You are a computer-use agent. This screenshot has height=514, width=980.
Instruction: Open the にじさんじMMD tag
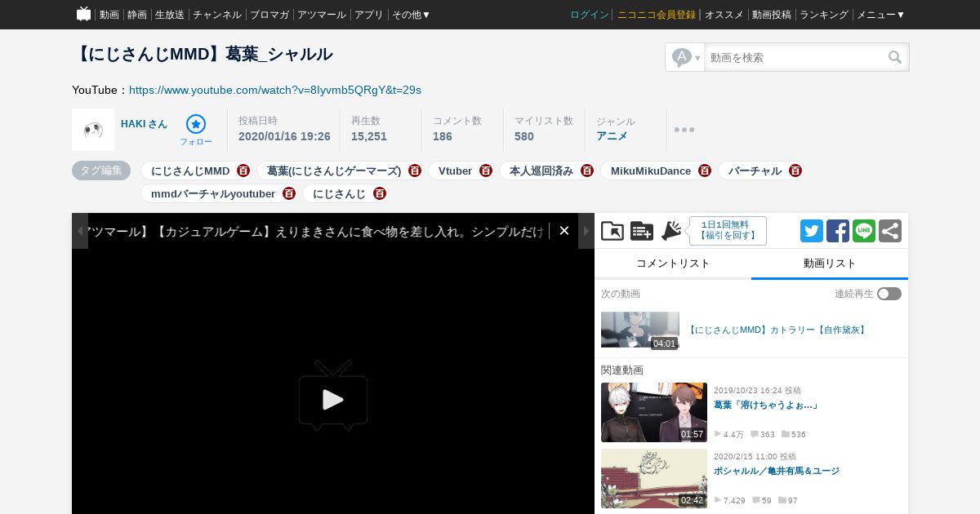point(190,171)
